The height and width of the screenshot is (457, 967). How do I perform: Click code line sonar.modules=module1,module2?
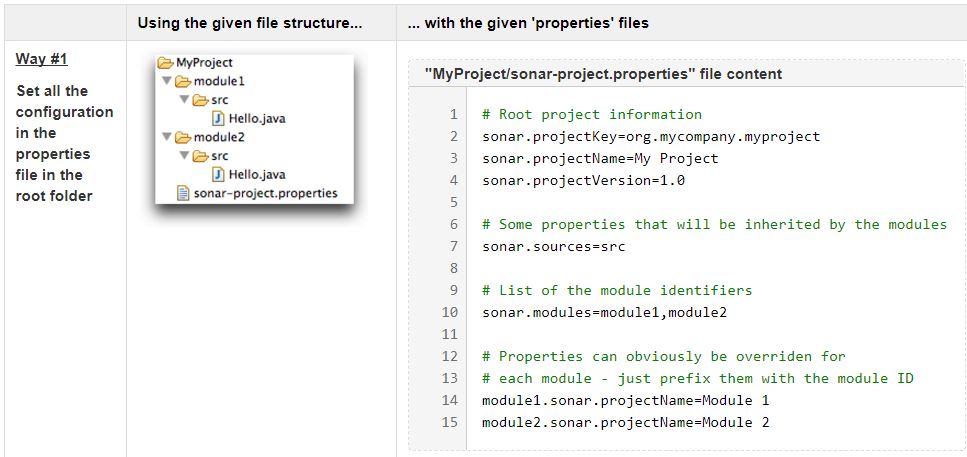pyautogui.click(x=604, y=312)
